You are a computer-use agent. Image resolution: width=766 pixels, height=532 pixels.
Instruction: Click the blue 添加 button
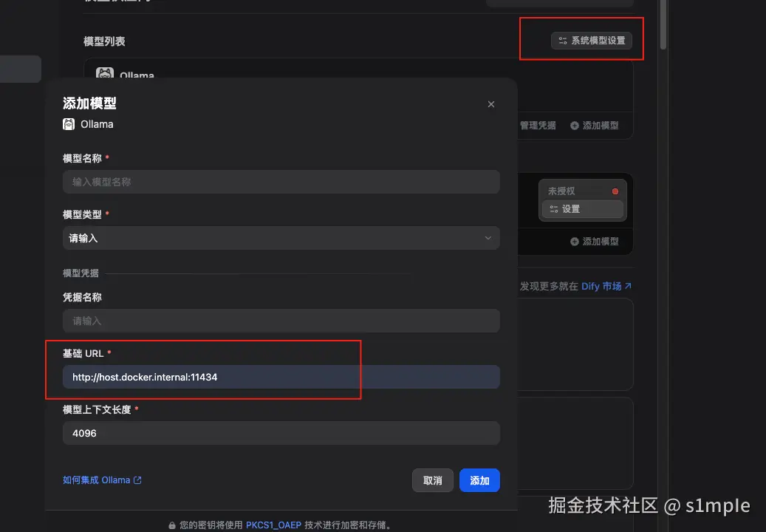[479, 480]
